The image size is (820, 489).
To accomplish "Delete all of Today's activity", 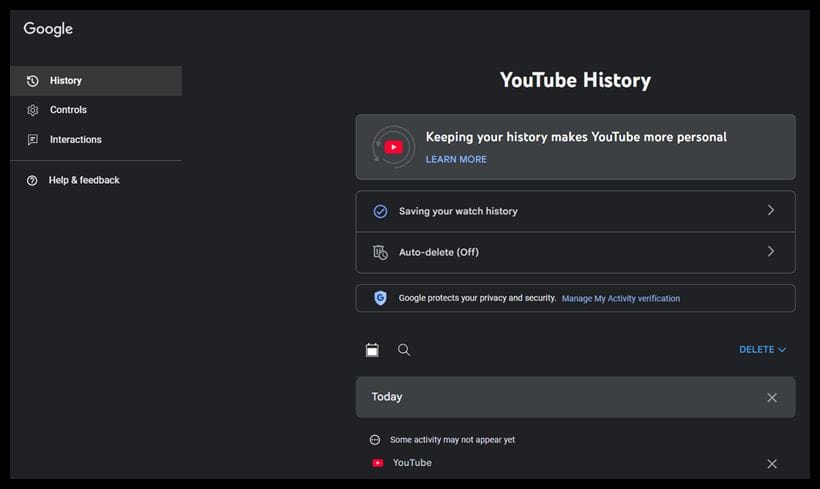I will tap(771, 397).
